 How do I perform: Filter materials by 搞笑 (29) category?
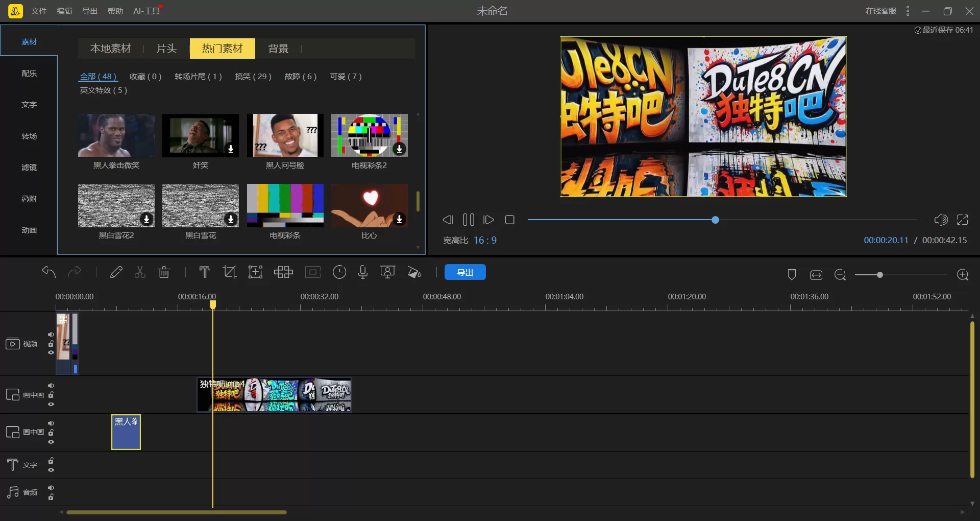click(x=253, y=76)
